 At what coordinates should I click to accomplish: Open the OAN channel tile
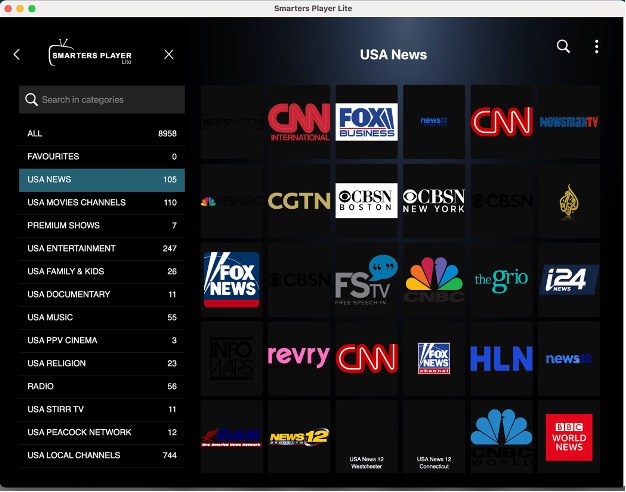(232, 437)
